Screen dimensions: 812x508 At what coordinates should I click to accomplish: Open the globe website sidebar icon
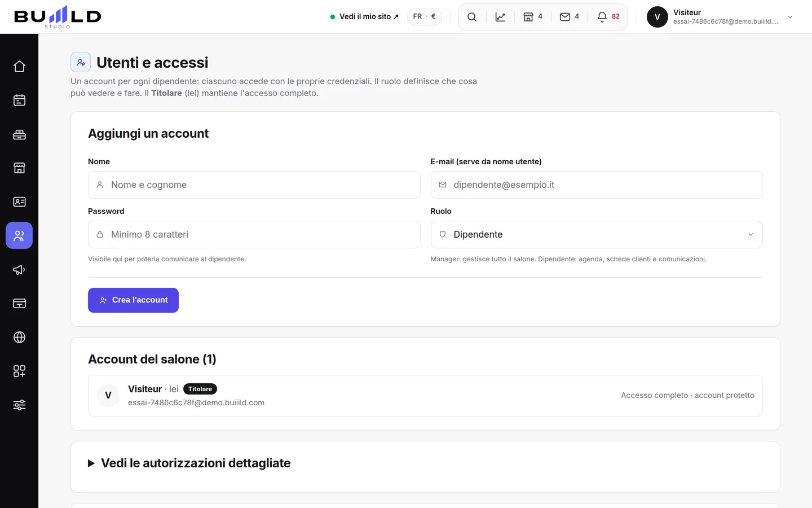coord(19,337)
